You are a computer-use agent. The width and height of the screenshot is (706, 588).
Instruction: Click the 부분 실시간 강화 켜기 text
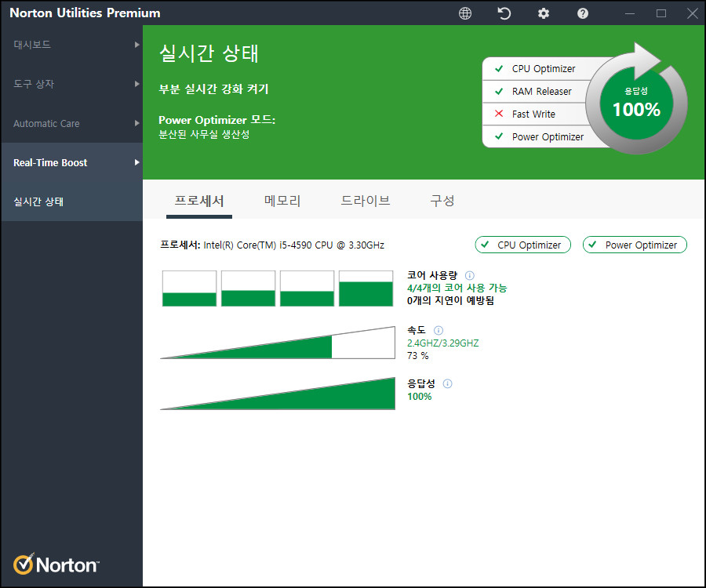coord(213,89)
